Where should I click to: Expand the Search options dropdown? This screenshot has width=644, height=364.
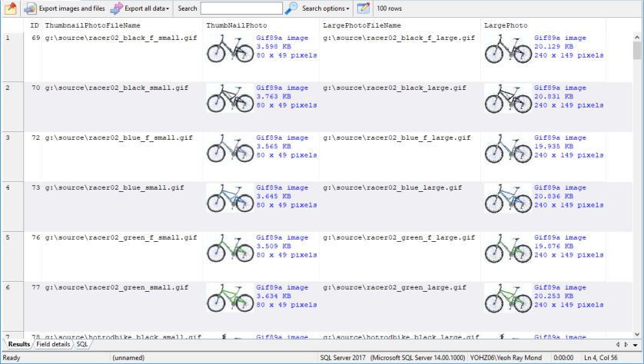326,8
